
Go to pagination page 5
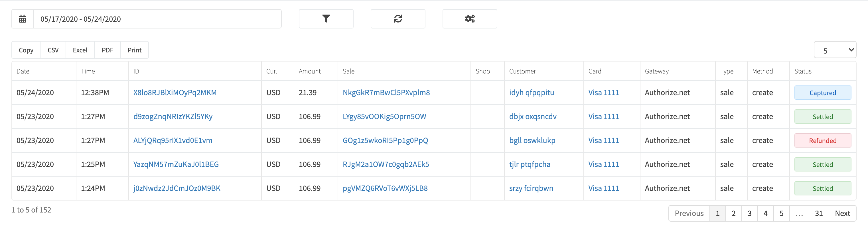781,213
